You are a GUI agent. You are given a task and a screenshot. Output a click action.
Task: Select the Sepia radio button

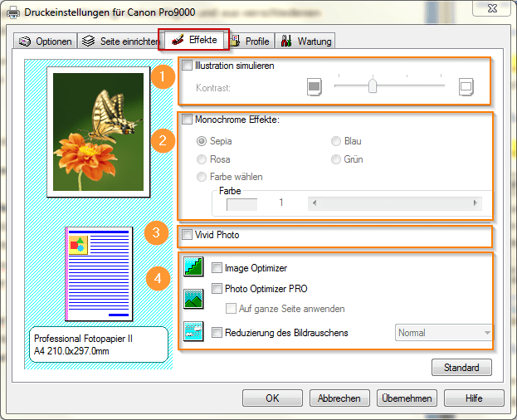tap(202, 141)
